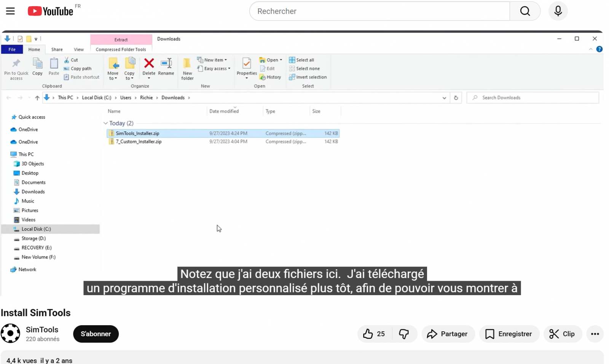Viewport: 609px width, 364px height.
Task: Open the File tab in Explorer
Action: 12,49
